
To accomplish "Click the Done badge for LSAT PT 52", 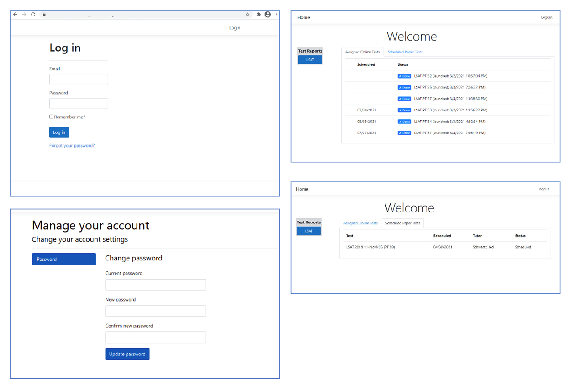I will 404,76.
